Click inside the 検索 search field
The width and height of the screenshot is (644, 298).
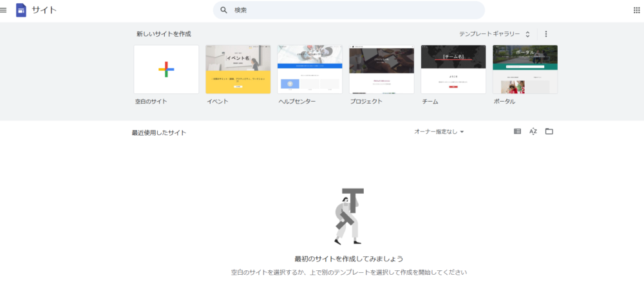[354, 10]
